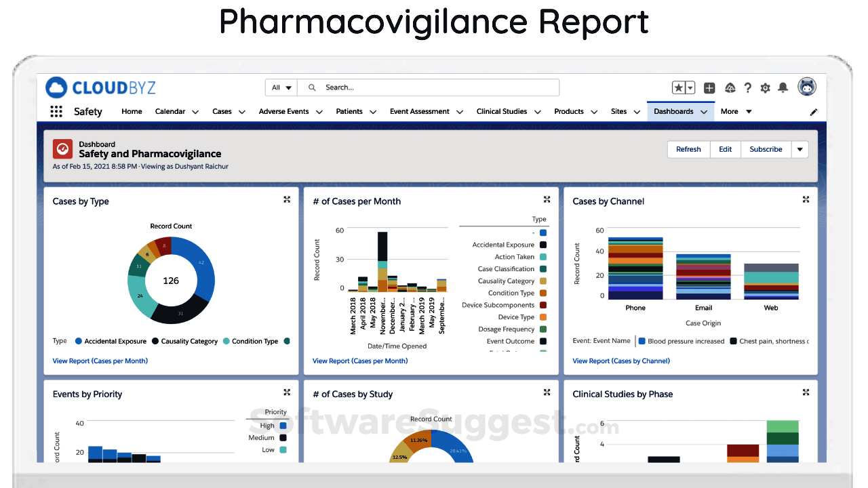Screen dimensions: 868x488
Task: Click the pencil edit navigation icon
Action: pyautogui.click(x=814, y=112)
